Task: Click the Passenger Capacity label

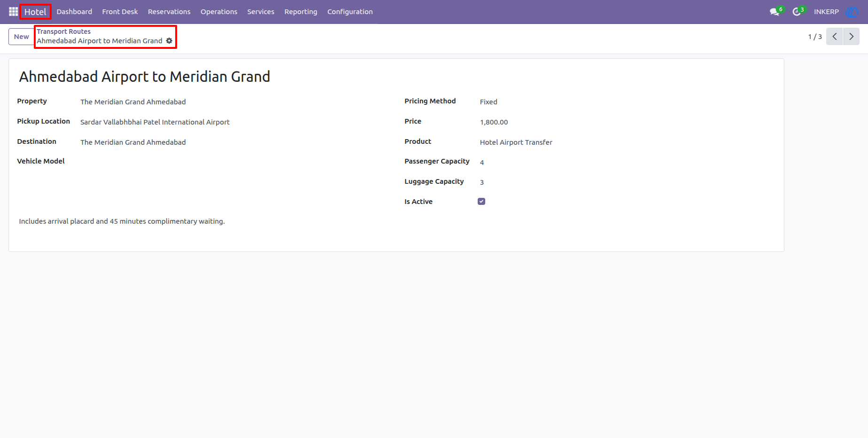Action: pos(437,161)
